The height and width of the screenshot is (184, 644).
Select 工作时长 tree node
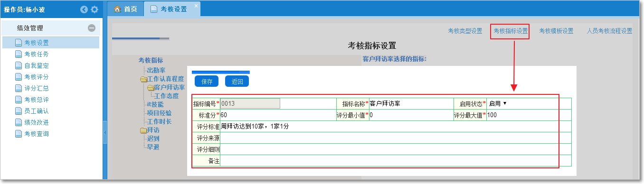tap(159, 121)
